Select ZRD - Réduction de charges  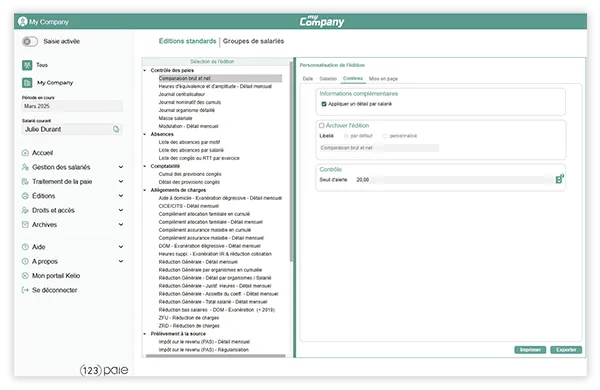coord(189,326)
